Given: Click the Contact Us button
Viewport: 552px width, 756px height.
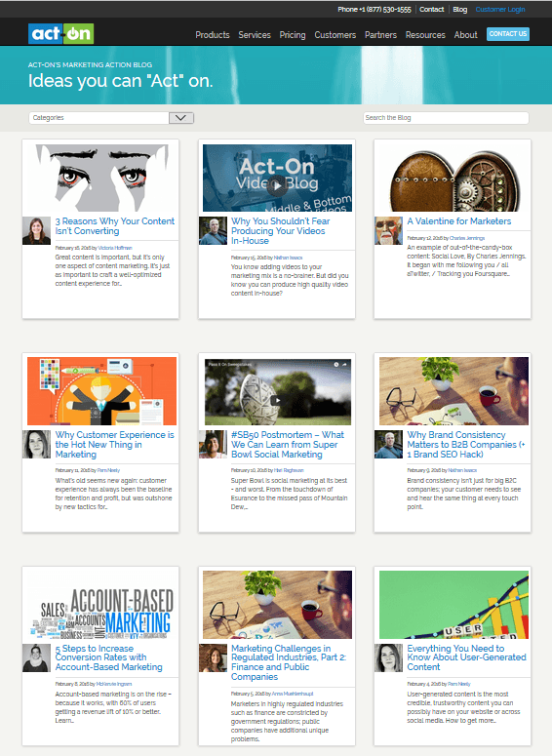Looking at the screenshot, I should pyautogui.click(x=508, y=34).
